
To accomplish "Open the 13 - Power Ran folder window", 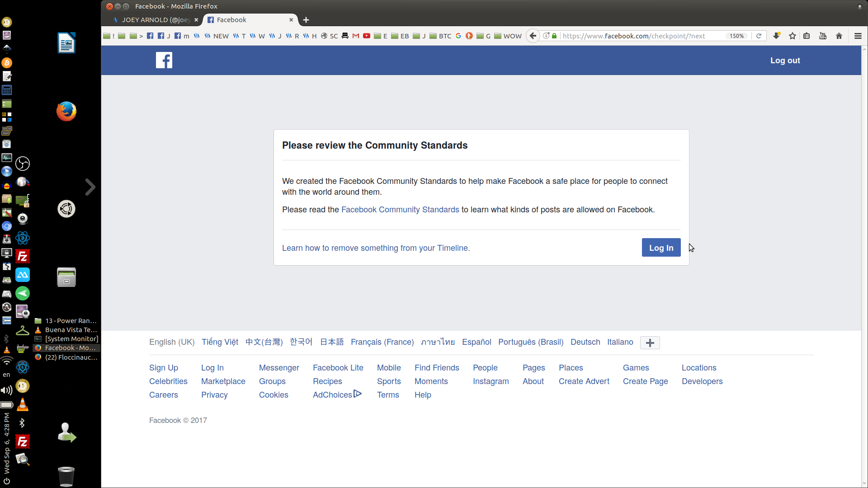I will [x=66, y=321].
